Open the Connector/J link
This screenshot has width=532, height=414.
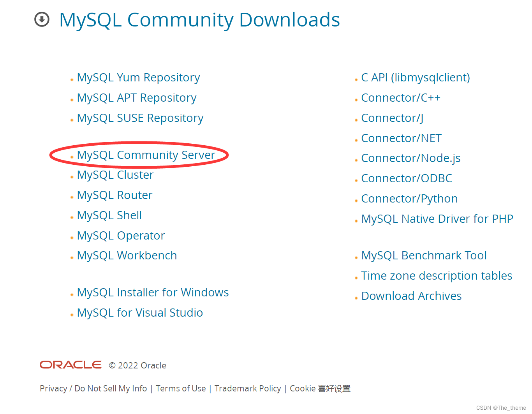coord(392,118)
